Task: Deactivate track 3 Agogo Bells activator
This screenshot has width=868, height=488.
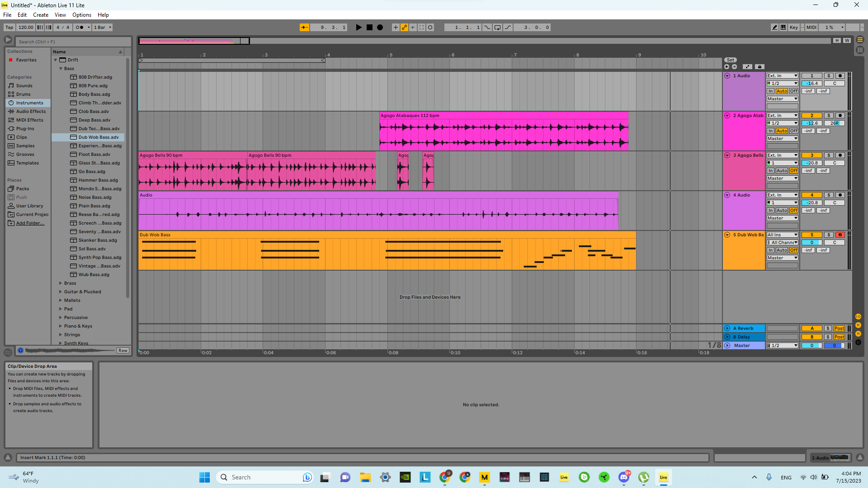Action: [x=811, y=155]
